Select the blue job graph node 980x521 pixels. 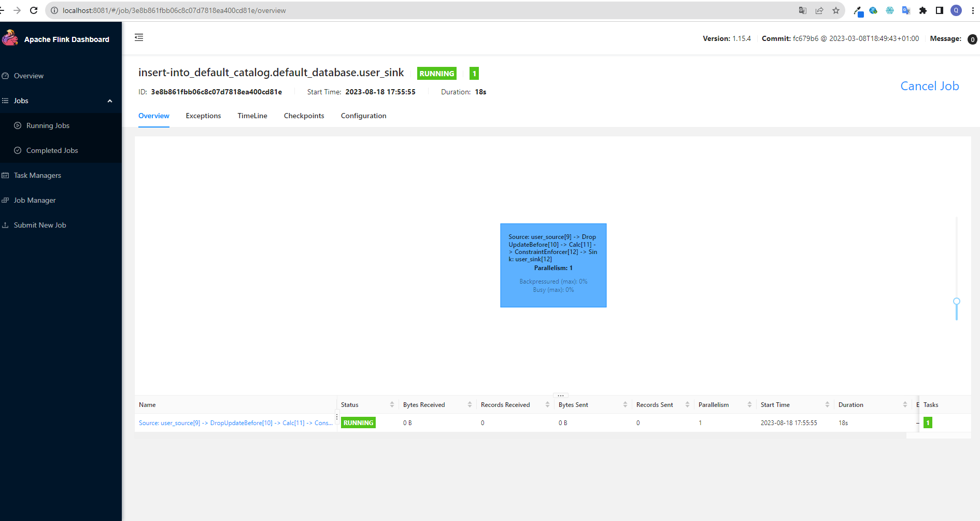[553, 265]
